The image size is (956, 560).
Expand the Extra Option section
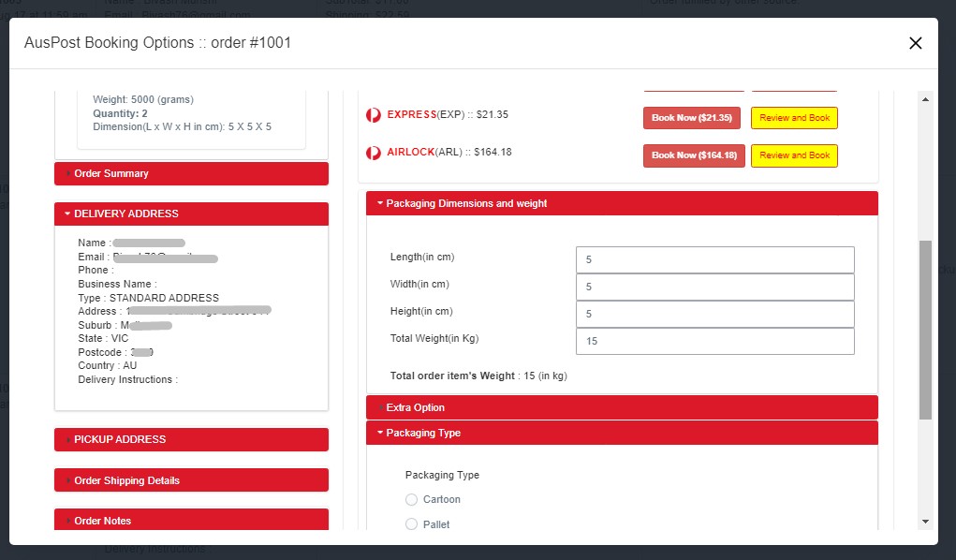click(x=622, y=407)
